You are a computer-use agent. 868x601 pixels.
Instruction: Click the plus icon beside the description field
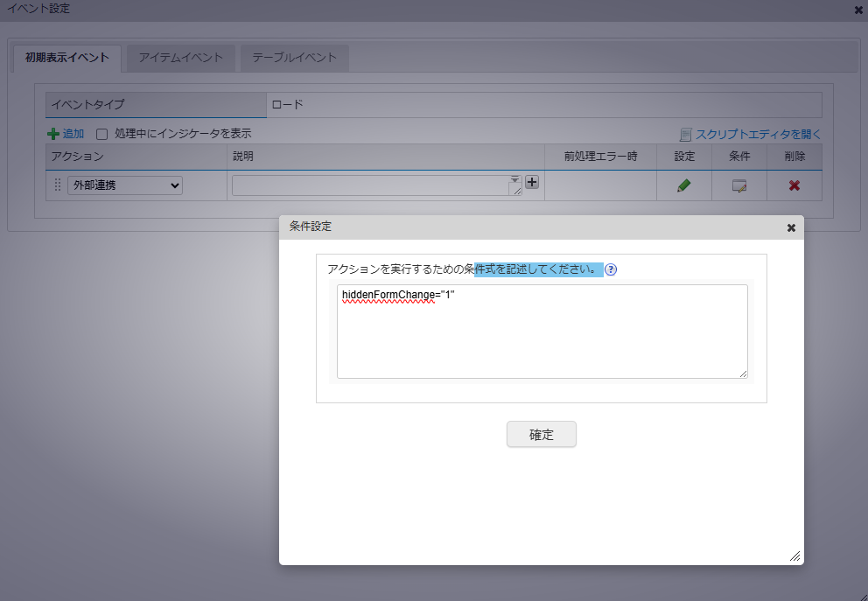pos(531,183)
